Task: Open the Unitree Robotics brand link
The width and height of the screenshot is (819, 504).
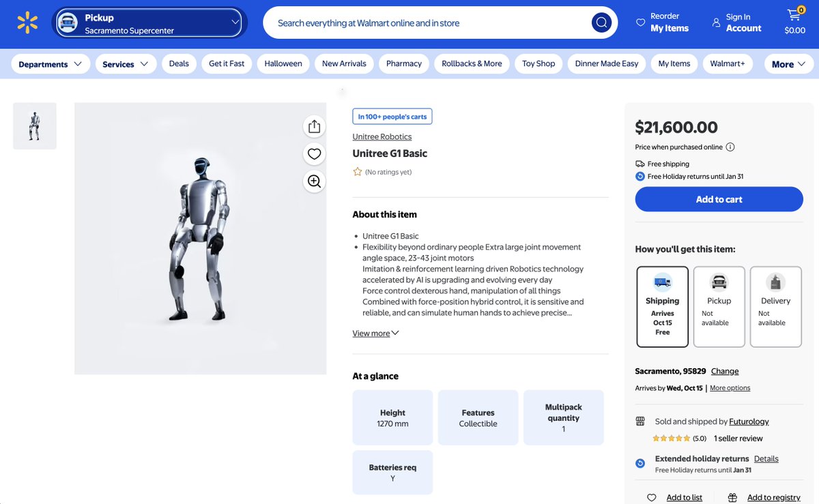Action: (382, 136)
